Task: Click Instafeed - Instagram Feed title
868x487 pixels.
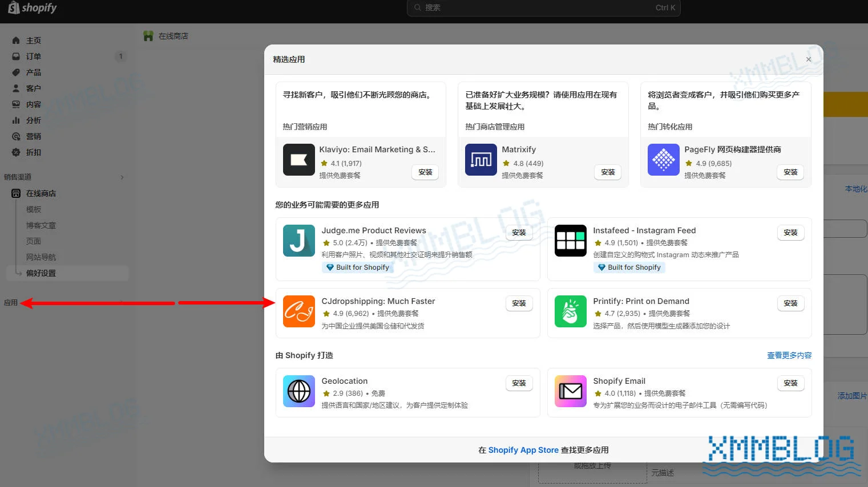Action: click(x=644, y=230)
